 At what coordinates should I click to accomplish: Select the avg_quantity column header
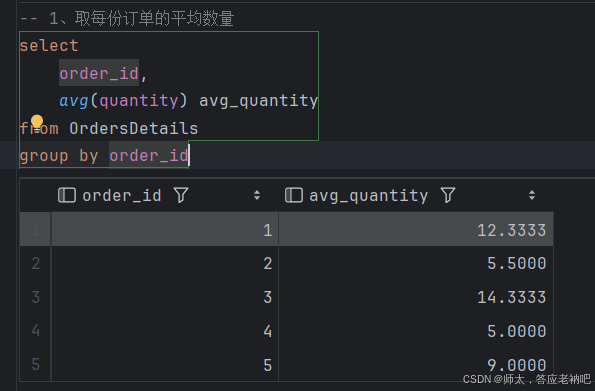[416, 195]
